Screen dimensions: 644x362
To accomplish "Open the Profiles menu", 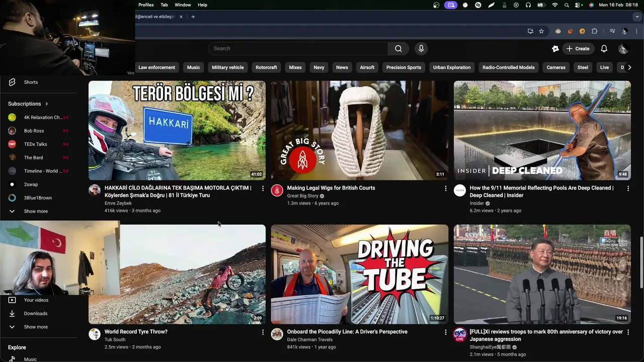I will (146, 5).
